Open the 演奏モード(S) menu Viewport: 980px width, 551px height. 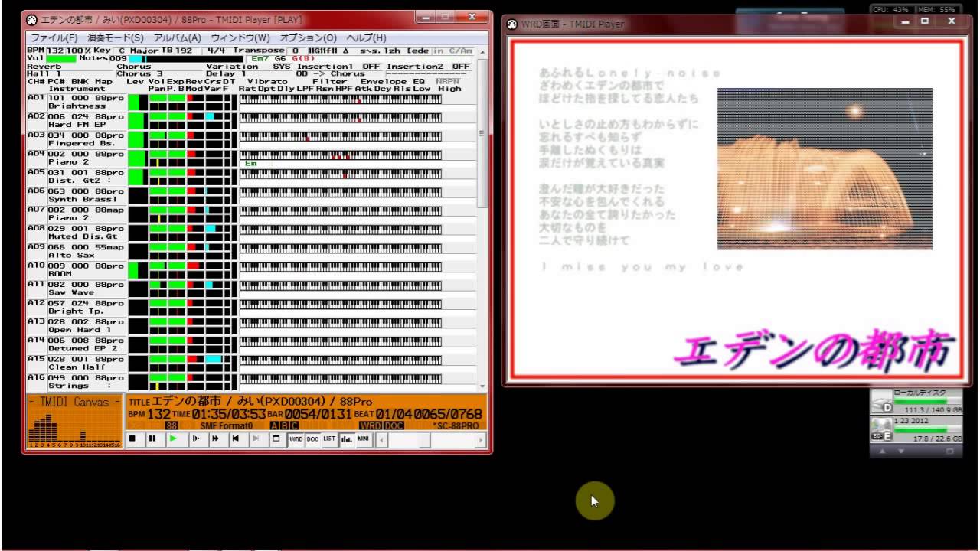pos(115,37)
